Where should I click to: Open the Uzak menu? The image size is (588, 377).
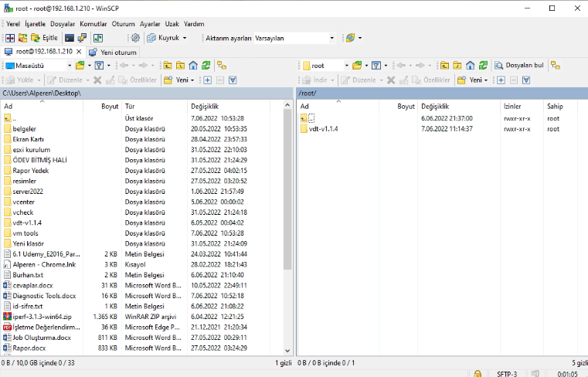point(172,24)
